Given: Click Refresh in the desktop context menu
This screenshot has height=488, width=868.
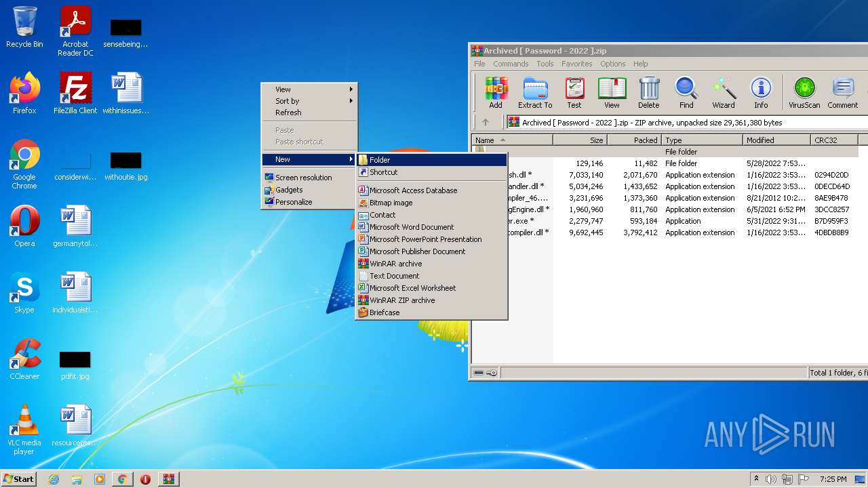Looking at the screenshot, I should pyautogui.click(x=309, y=113).
